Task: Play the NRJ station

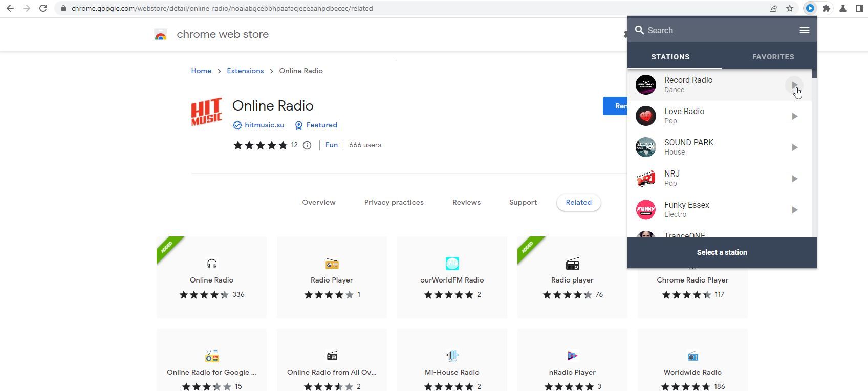Action: [x=794, y=179]
